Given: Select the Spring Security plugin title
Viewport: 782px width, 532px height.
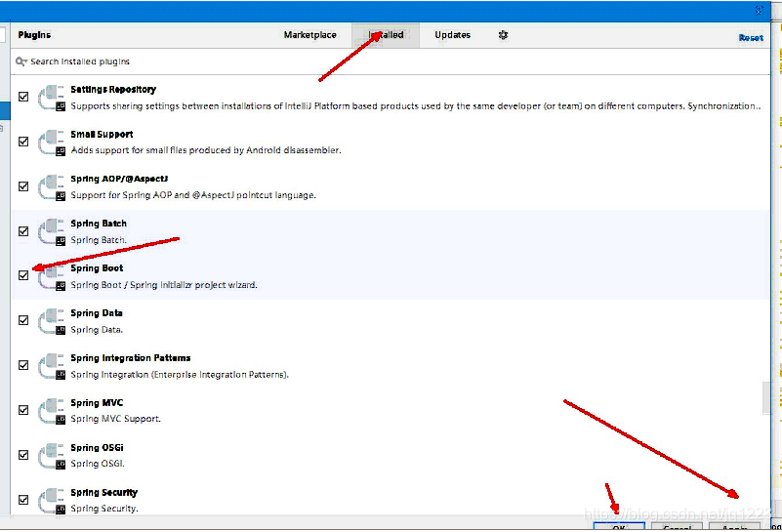Looking at the screenshot, I should click(x=103, y=493).
